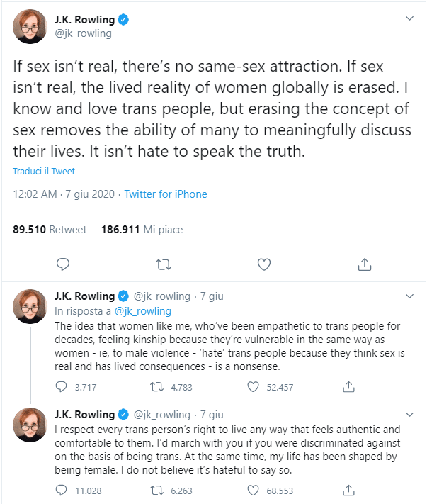
Task: View the 186.911 Mi piace list
Action: 142,230
